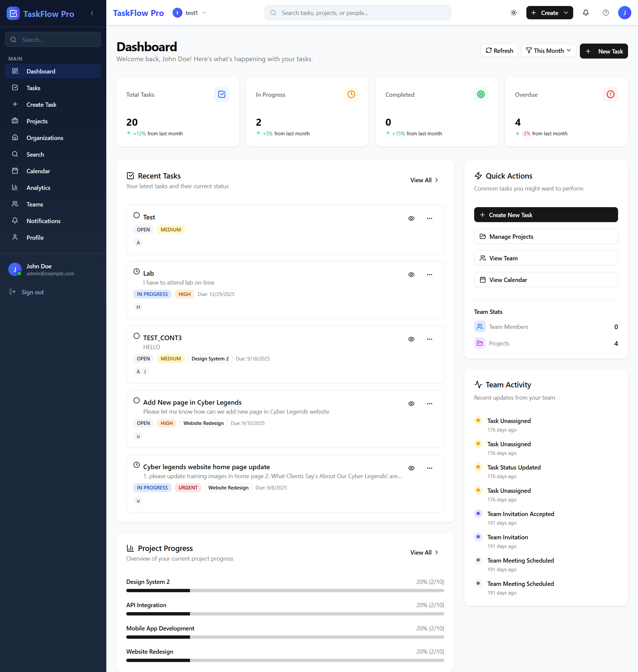
Task: Click the Sign out arrow icon
Action: click(13, 292)
